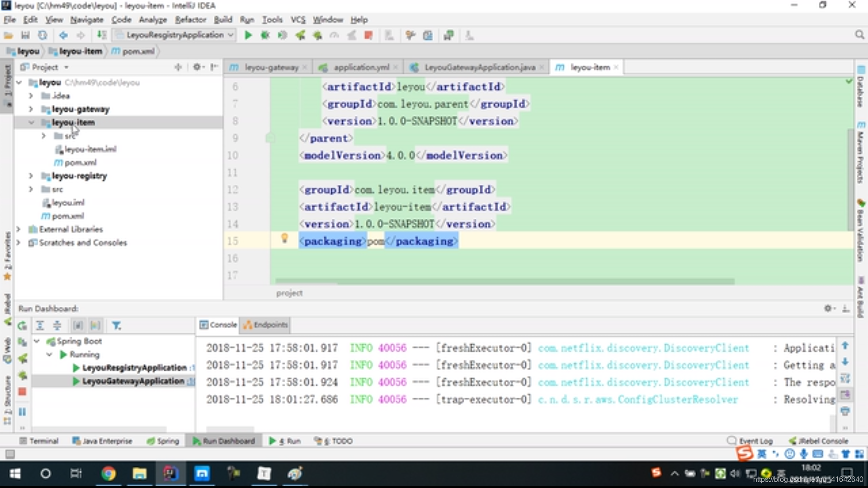Expand the leyou-registry module node
This screenshot has height=488, width=868.
[31, 176]
